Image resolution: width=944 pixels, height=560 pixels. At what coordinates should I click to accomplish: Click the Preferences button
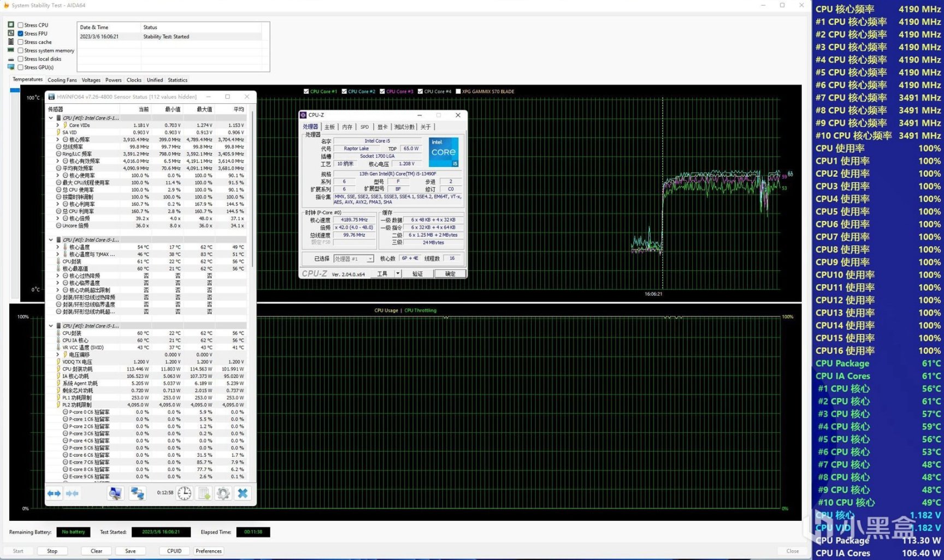pyautogui.click(x=209, y=551)
